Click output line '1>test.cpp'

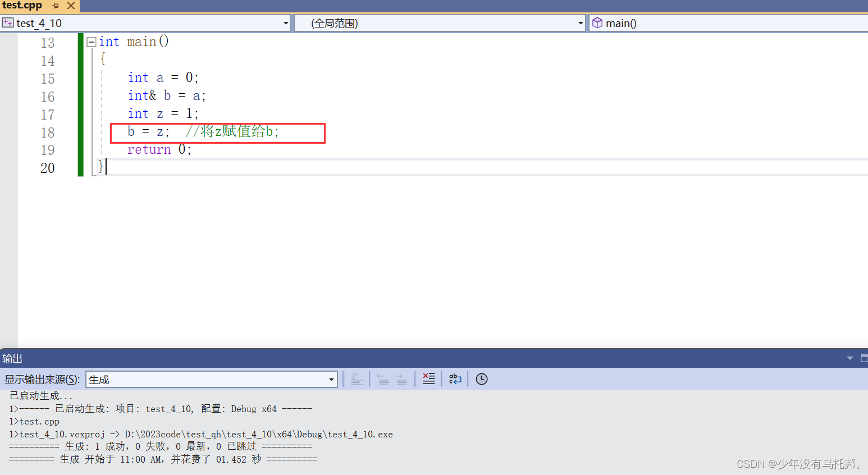coord(34,422)
